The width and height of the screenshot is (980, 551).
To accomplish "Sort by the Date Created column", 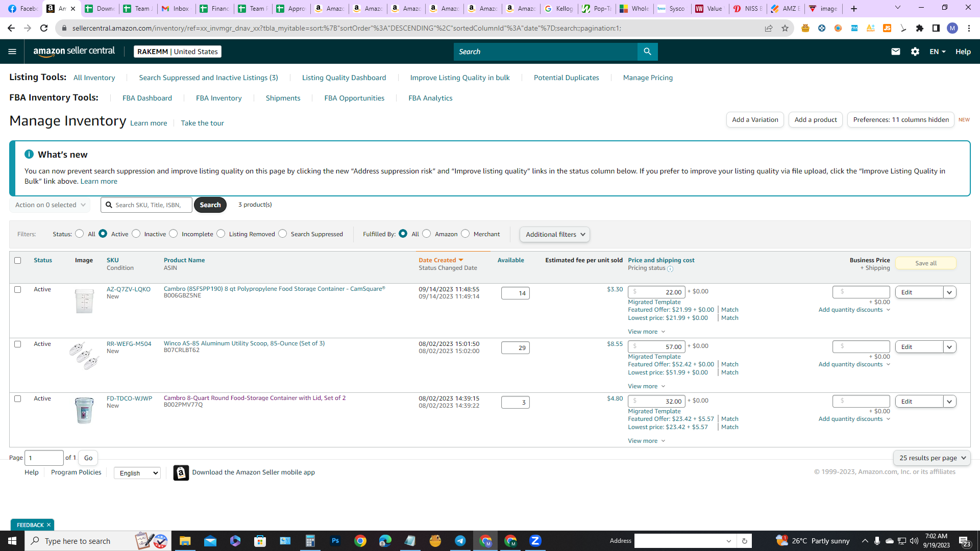I will click(x=441, y=260).
